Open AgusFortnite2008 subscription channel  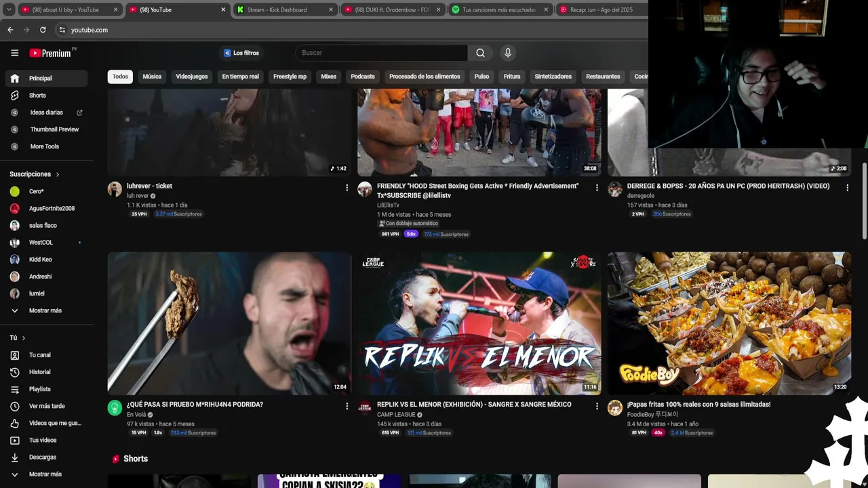(46, 209)
